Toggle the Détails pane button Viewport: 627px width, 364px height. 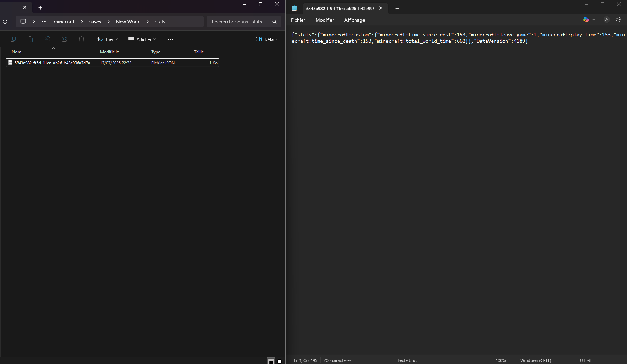click(267, 39)
